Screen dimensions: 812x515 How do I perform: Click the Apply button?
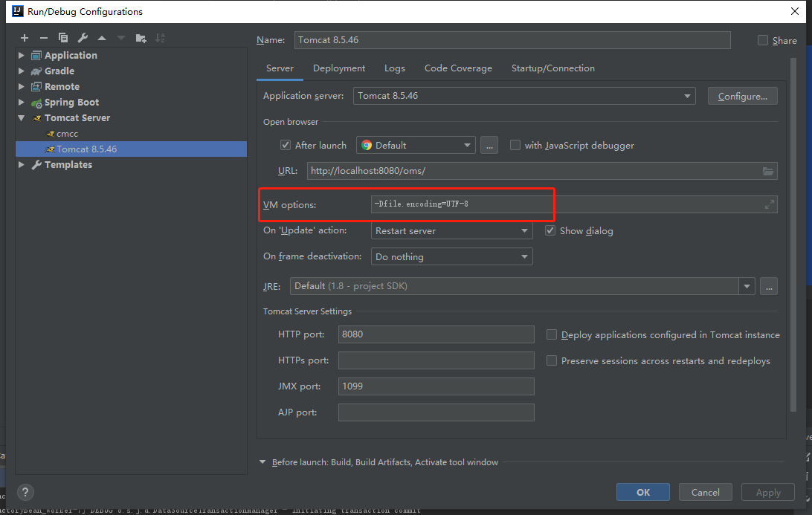click(768, 492)
